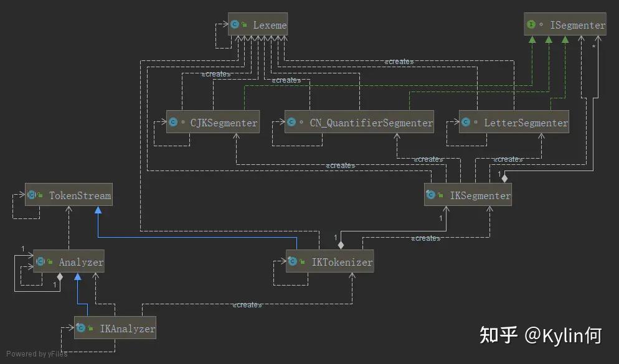
Task: Click the "1" multiplicity beside Analyzer
Action: coord(23,248)
